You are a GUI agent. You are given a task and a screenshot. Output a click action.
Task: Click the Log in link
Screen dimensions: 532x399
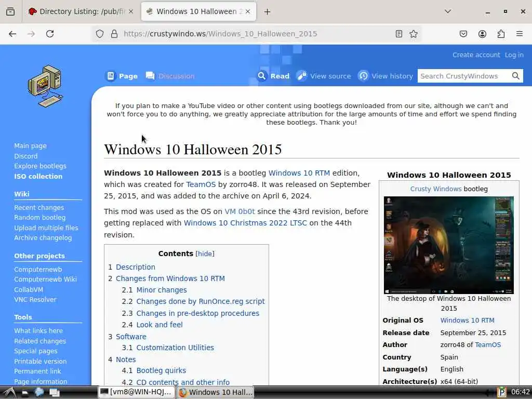pos(514,55)
